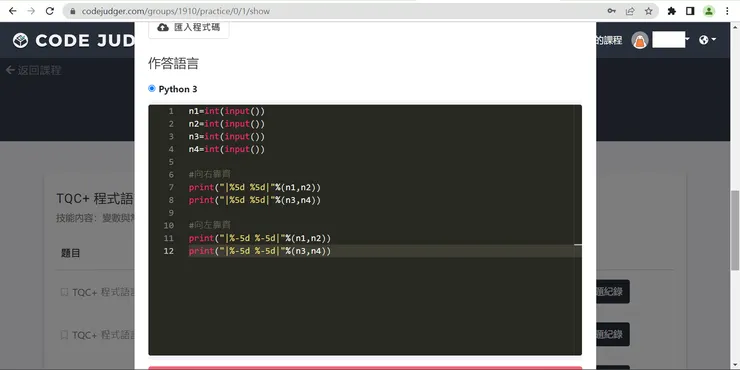This screenshot has height=370, width=740.
Task: Click the share page icon
Action: click(x=630, y=11)
